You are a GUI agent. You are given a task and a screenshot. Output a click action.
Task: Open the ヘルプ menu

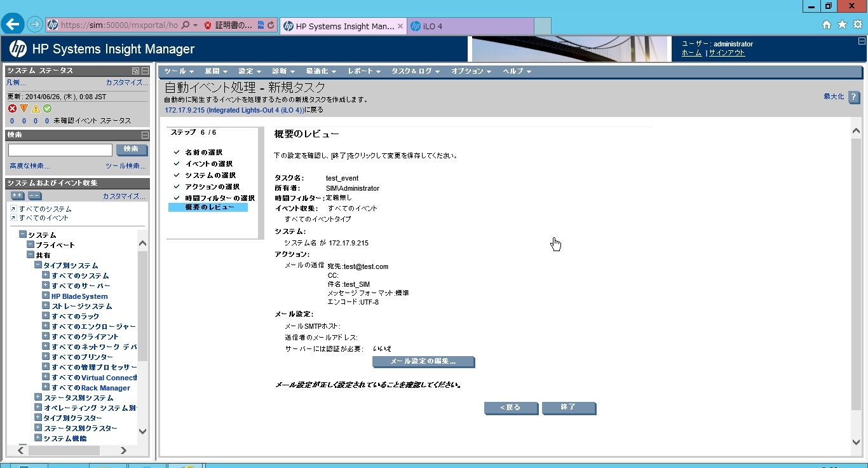(517, 71)
